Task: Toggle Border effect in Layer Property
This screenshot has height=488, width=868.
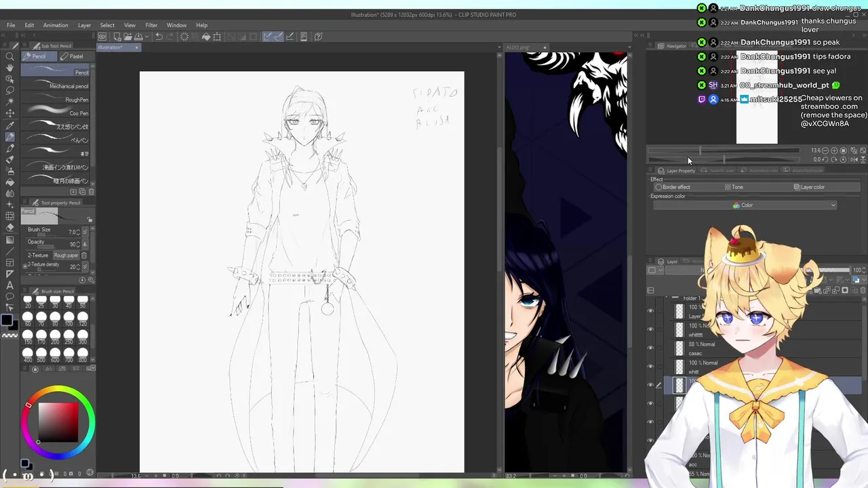Action: pyautogui.click(x=673, y=187)
